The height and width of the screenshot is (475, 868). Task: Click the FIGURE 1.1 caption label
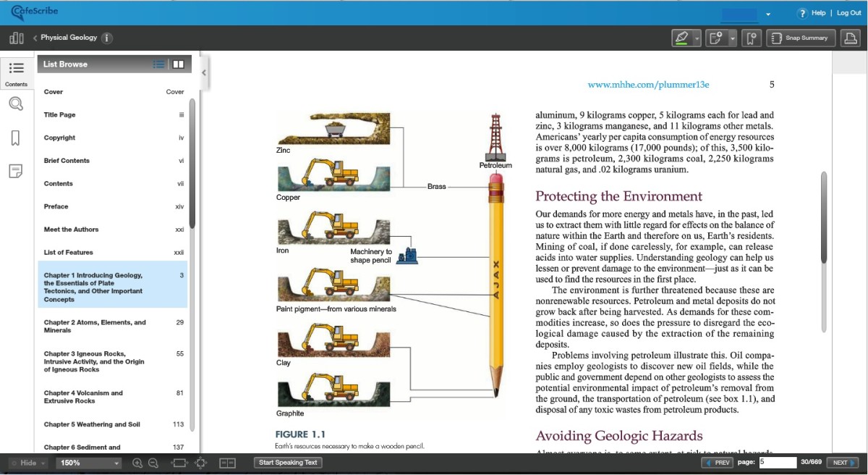click(x=300, y=434)
